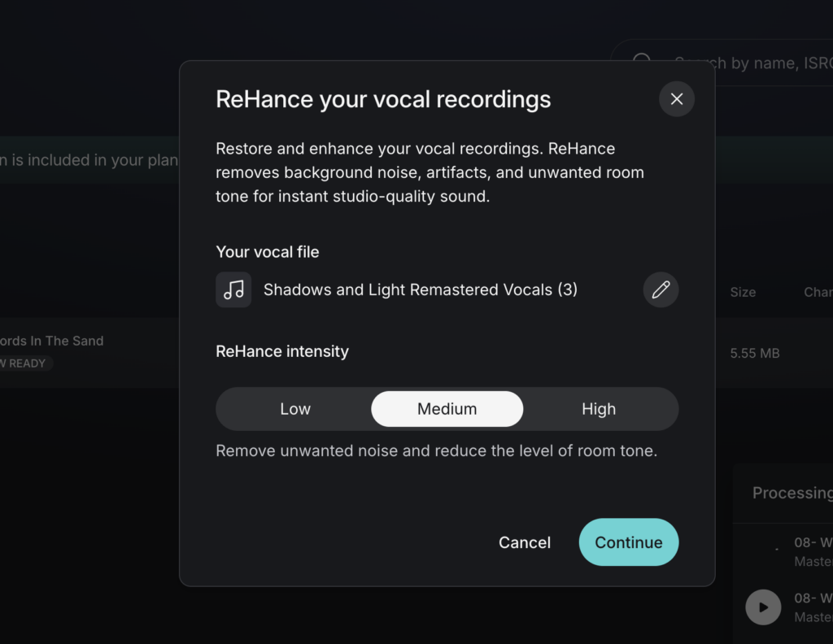The image size is (833, 644).
Task: Select the Words In The Sand track row
Action: [53, 341]
